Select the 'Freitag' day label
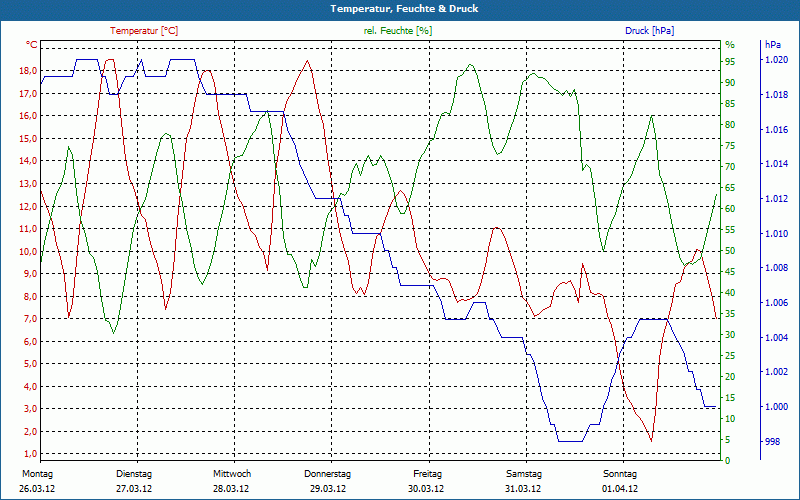 (428, 474)
